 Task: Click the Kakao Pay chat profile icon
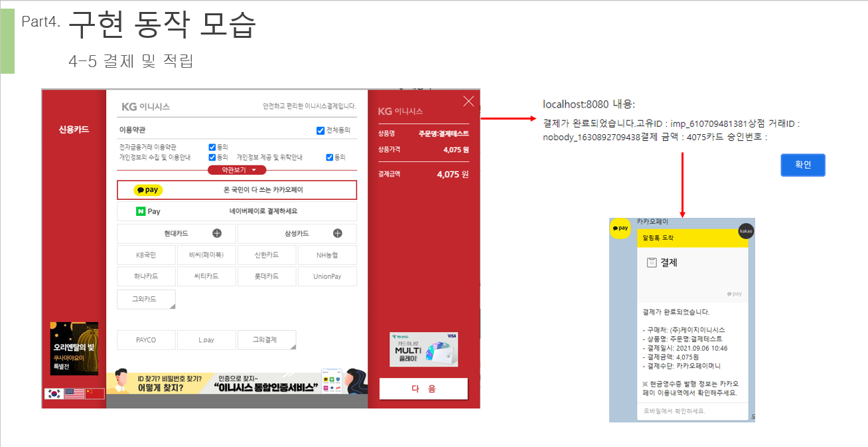tap(620, 228)
